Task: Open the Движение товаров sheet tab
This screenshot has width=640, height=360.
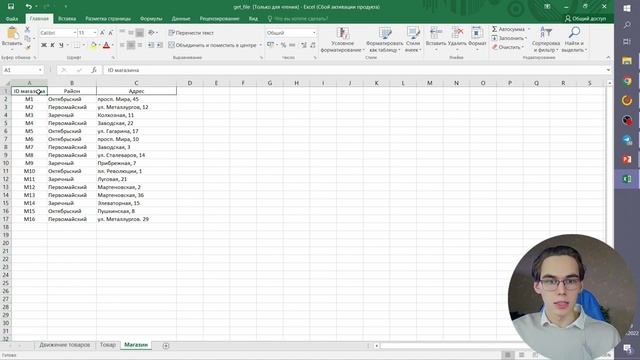Action: (x=64, y=345)
